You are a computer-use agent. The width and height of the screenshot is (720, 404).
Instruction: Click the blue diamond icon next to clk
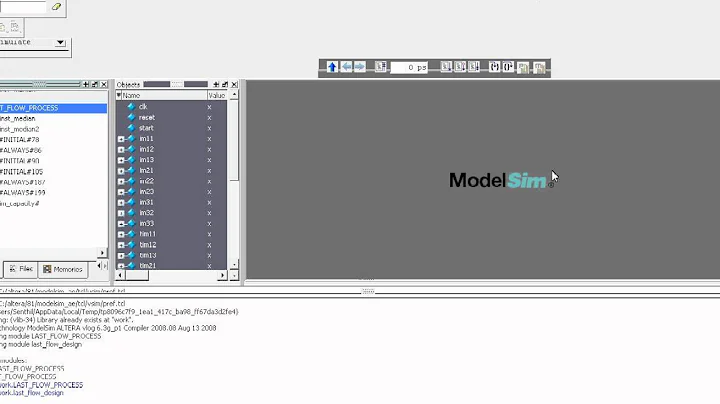[x=131, y=107]
